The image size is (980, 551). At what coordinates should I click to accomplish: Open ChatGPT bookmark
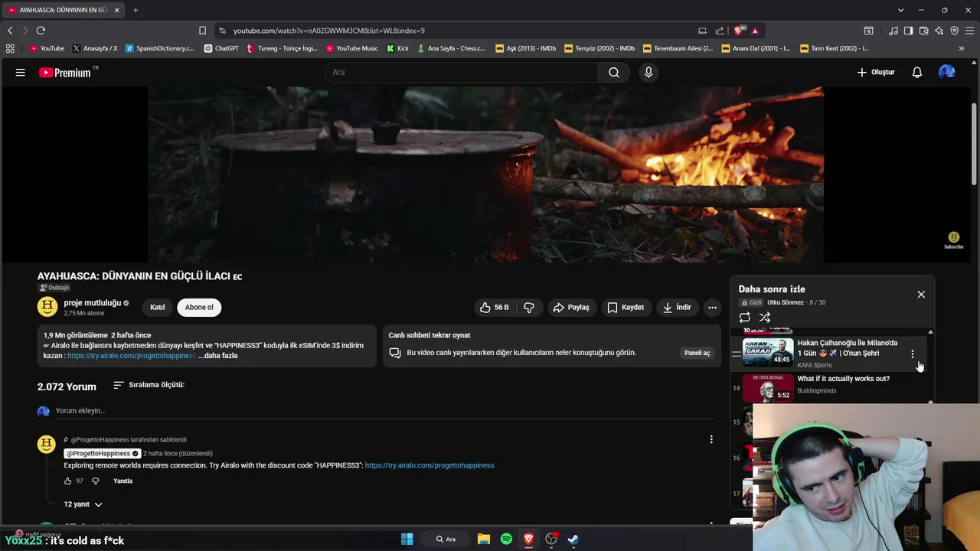click(x=221, y=48)
